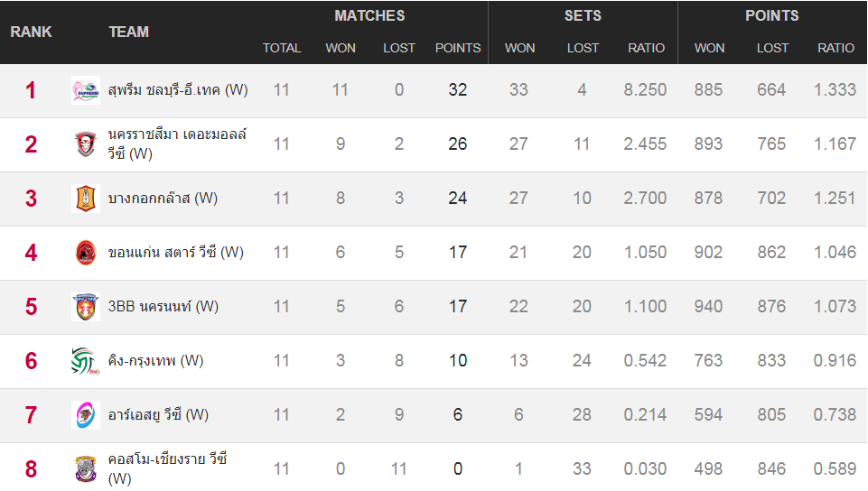Image resolution: width=868 pixels, height=491 pixels.
Task: Open the ขอนแก่น สตาร์ วีซี (W) team link
Action: [175, 253]
